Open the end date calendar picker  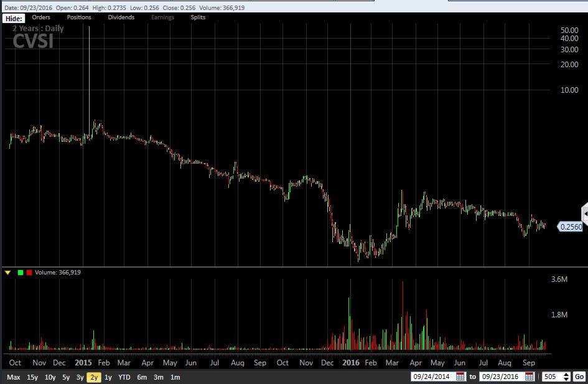[x=529, y=377]
